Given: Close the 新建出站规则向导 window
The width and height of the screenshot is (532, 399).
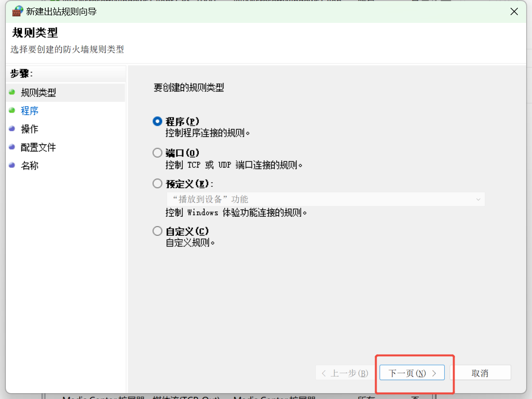Looking at the screenshot, I should [x=514, y=12].
